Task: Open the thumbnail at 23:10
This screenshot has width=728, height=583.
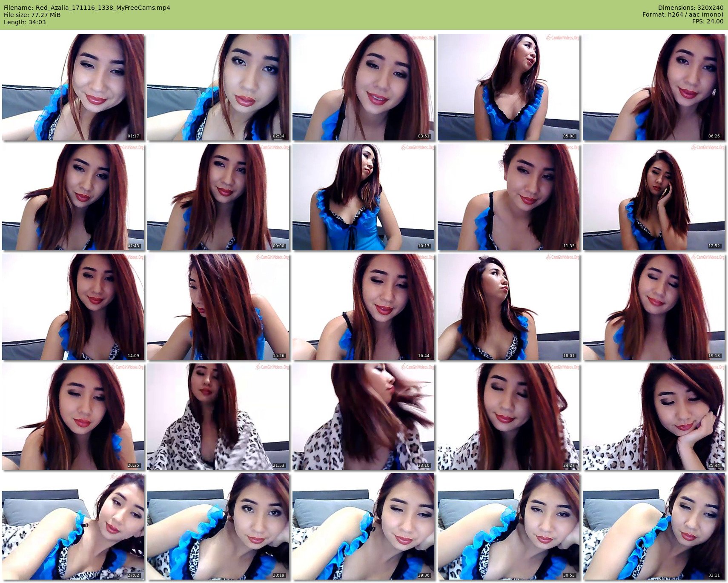Action: click(x=363, y=417)
